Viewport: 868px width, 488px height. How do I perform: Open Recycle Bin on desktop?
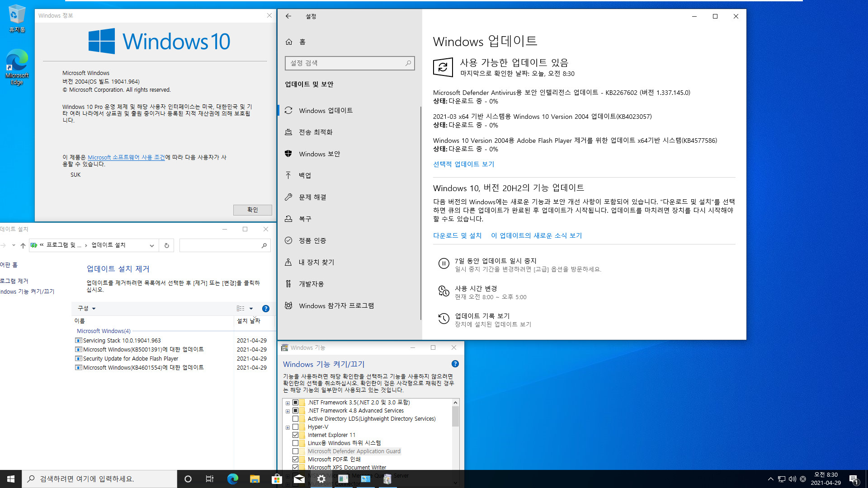click(17, 18)
